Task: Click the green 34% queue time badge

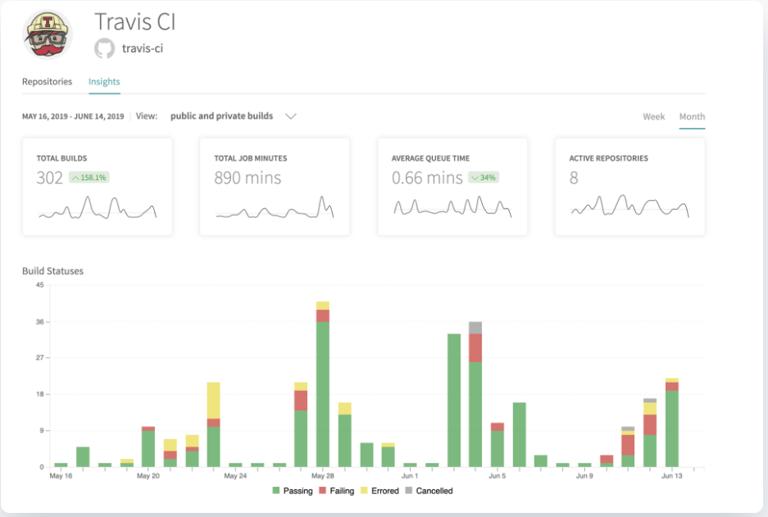Action: click(483, 177)
